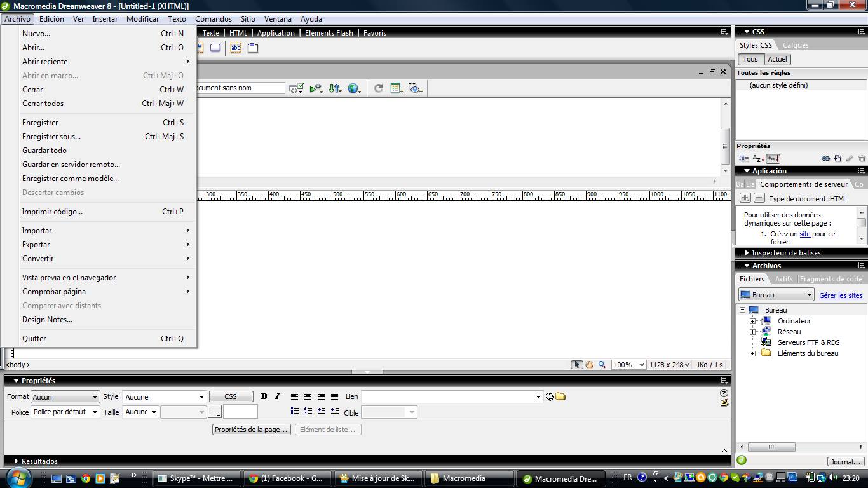Choose Nuevo... from Archivo menu
The height and width of the screenshot is (488, 868).
98,34
